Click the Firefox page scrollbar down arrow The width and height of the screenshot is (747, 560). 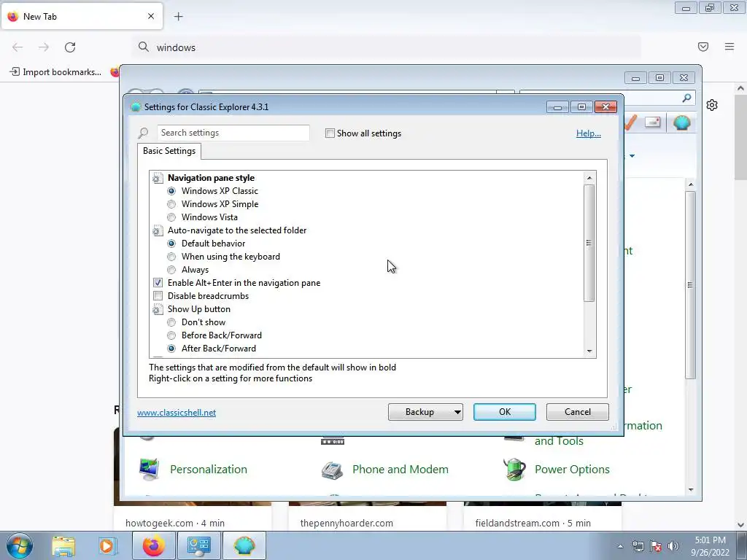click(740, 525)
